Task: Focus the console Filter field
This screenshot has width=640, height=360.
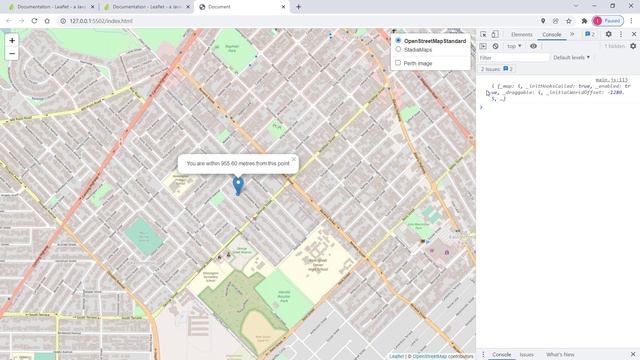Action: tap(514, 58)
